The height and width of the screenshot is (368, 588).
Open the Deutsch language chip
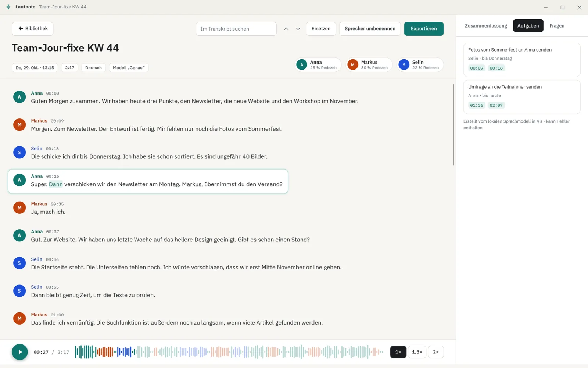[93, 68]
